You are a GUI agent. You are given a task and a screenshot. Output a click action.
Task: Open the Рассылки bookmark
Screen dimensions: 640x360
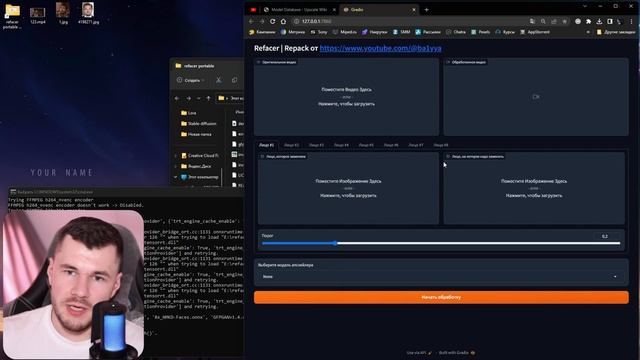[428, 32]
